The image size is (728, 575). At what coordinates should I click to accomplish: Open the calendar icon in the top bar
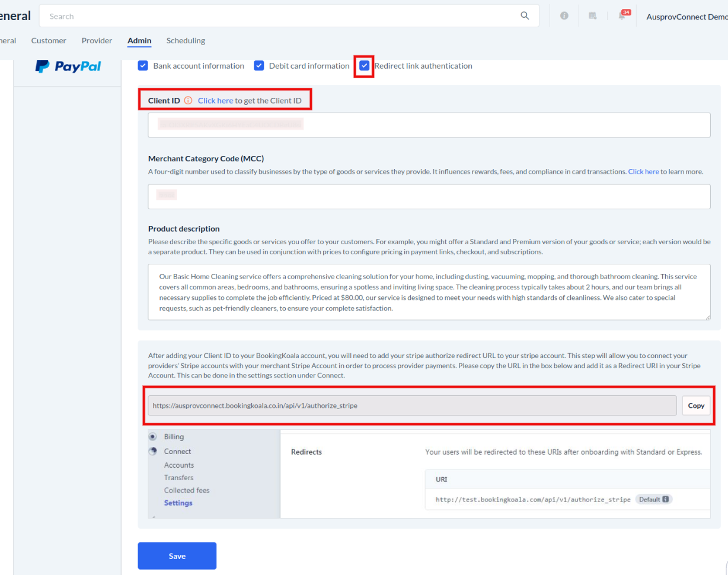coord(592,16)
